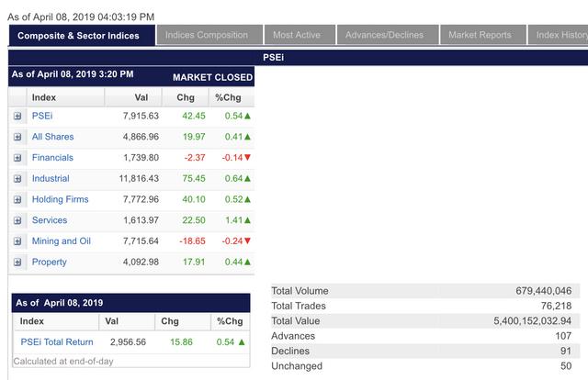Open the All Shares link
The width and height of the screenshot is (588, 380).
53,137
